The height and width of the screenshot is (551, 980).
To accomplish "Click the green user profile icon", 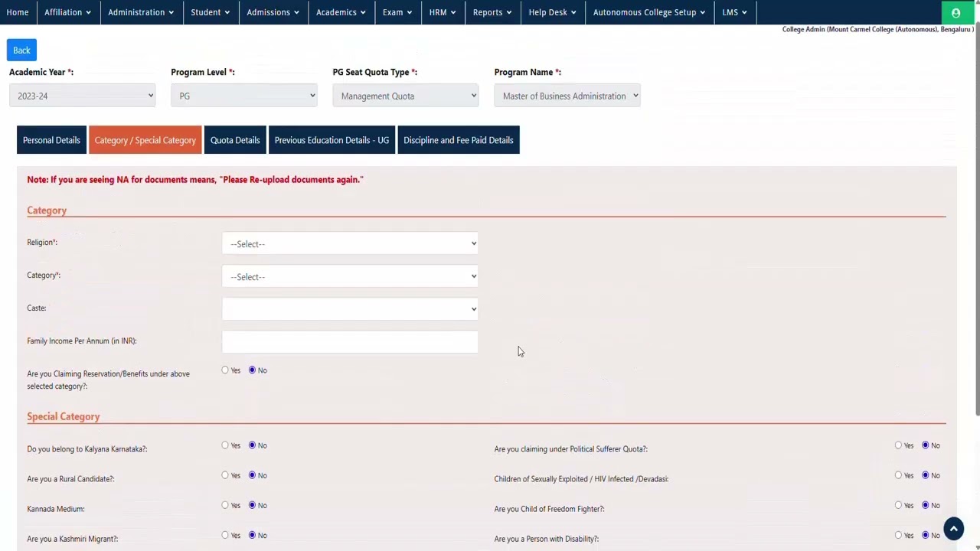I will pyautogui.click(x=955, y=12).
